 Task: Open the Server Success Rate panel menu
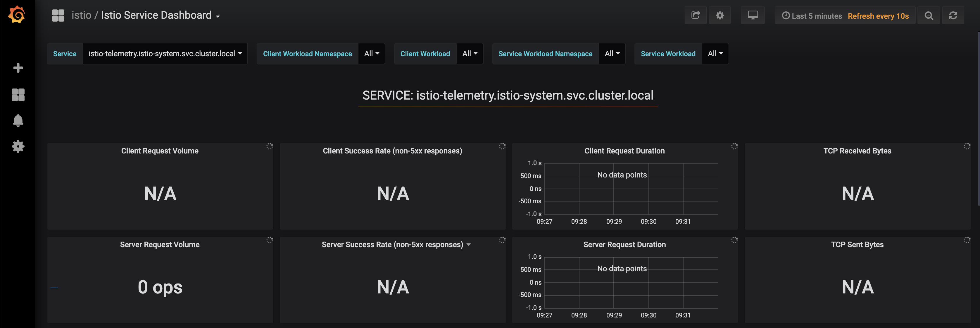click(469, 245)
